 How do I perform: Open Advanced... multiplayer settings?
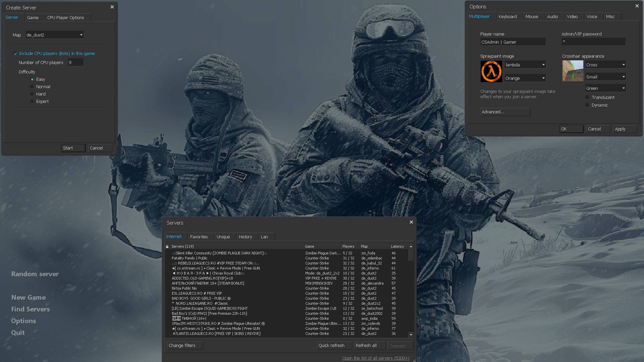click(x=505, y=112)
